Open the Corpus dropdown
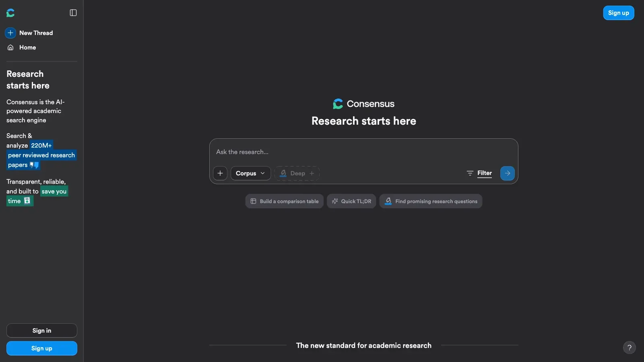 (x=250, y=173)
